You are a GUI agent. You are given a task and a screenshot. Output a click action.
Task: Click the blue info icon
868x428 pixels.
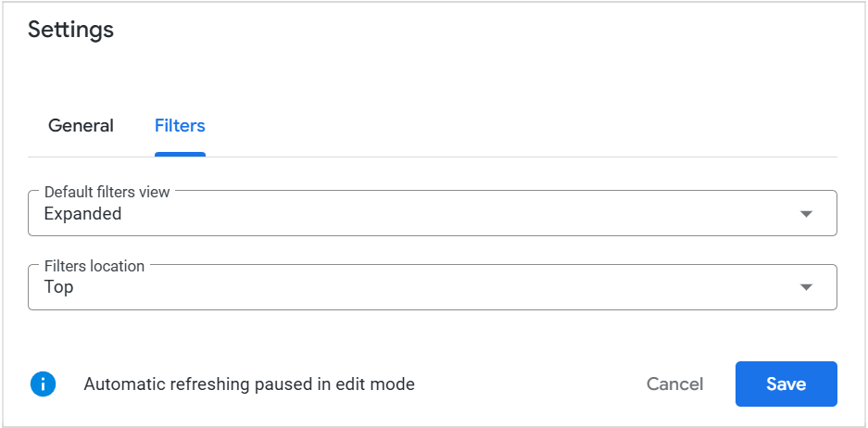coord(43,384)
